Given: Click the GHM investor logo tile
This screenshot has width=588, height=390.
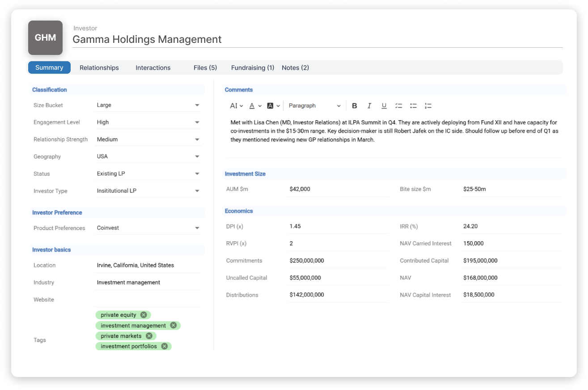Looking at the screenshot, I should click(x=45, y=38).
